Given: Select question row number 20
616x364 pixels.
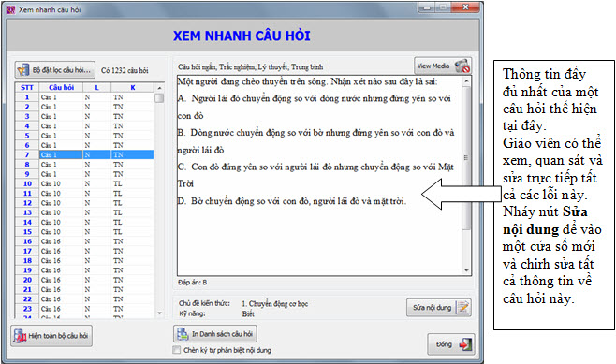Looking at the screenshot, I should tap(84, 280).
